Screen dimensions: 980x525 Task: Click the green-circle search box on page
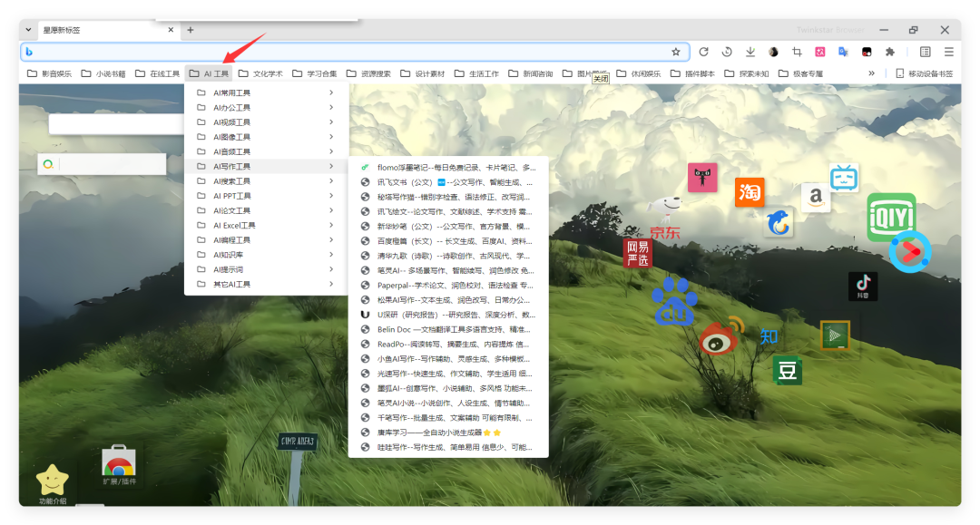(103, 164)
